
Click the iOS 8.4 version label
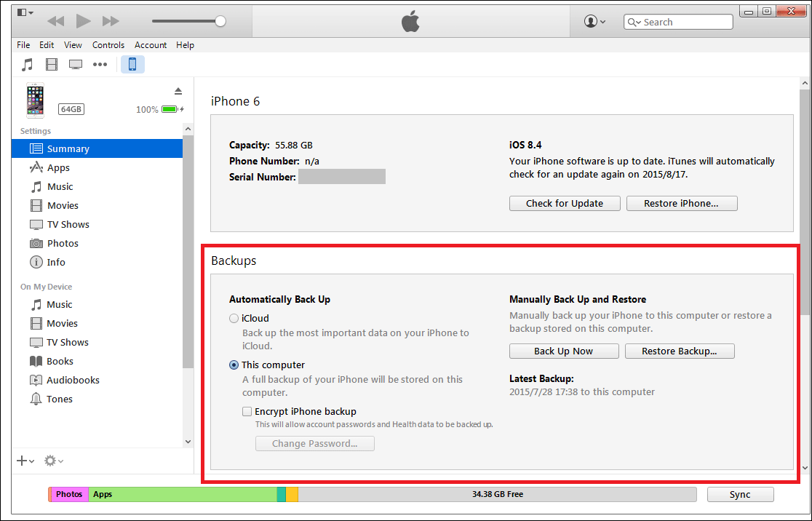coord(525,145)
